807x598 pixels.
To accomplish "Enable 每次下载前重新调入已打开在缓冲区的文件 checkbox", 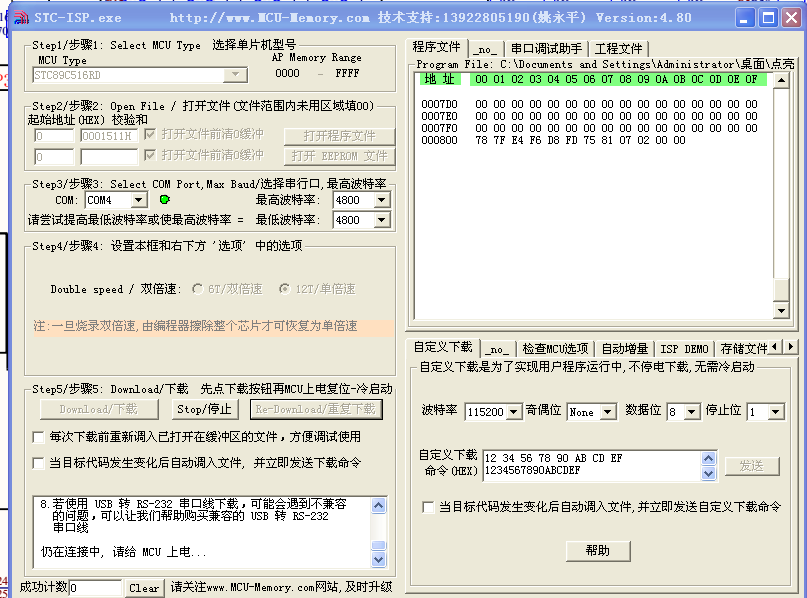I will click(x=38, y=437).
